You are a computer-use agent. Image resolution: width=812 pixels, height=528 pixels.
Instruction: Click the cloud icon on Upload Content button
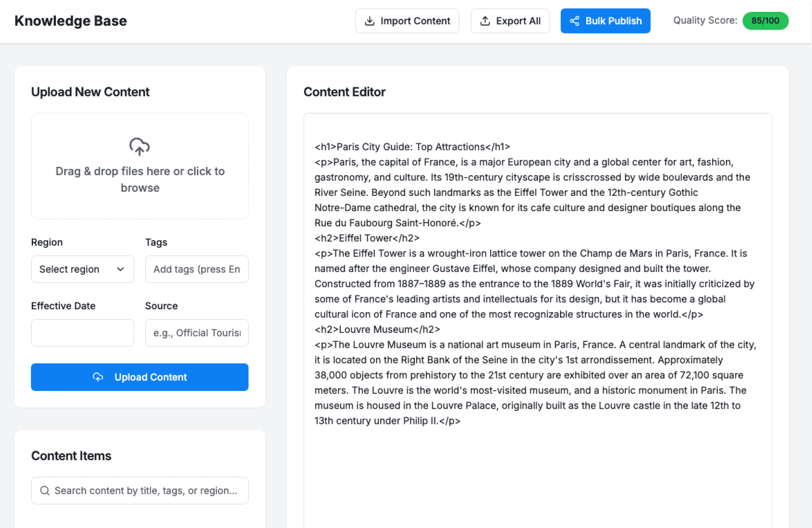tap(98, 377)
